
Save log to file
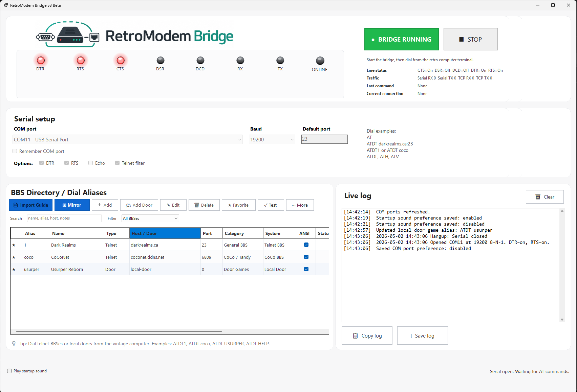point(423,336)
